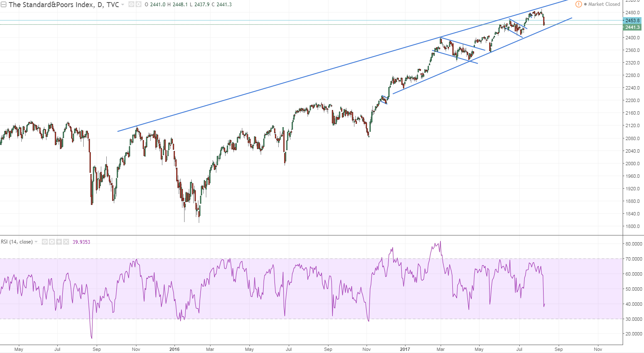
Task: Remove the RSI indicator with the X icon
Action: (x=66, y=242)
